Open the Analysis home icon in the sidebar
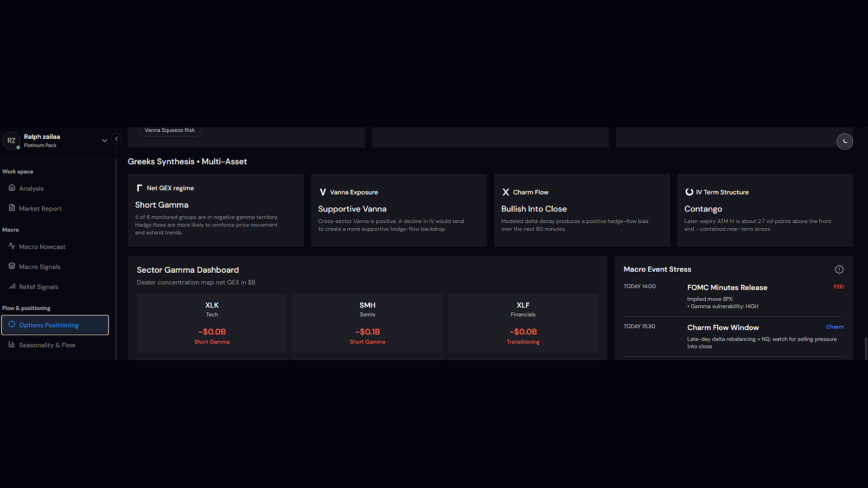 [x=12, y=188]
